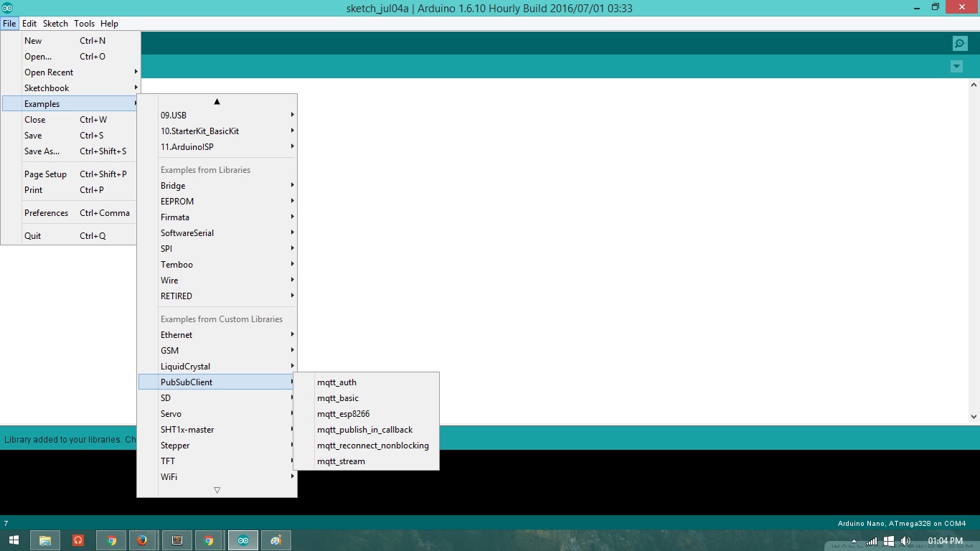Switch to Arduino IDE taskbar icon
This screenshot has height=551, width=980.
click(x=243, y=540)
